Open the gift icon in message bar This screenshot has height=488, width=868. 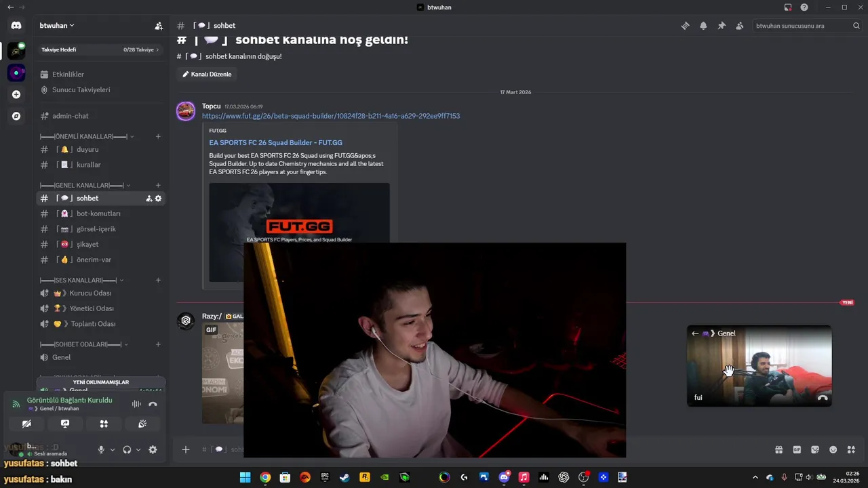click(x=778, y=449)
